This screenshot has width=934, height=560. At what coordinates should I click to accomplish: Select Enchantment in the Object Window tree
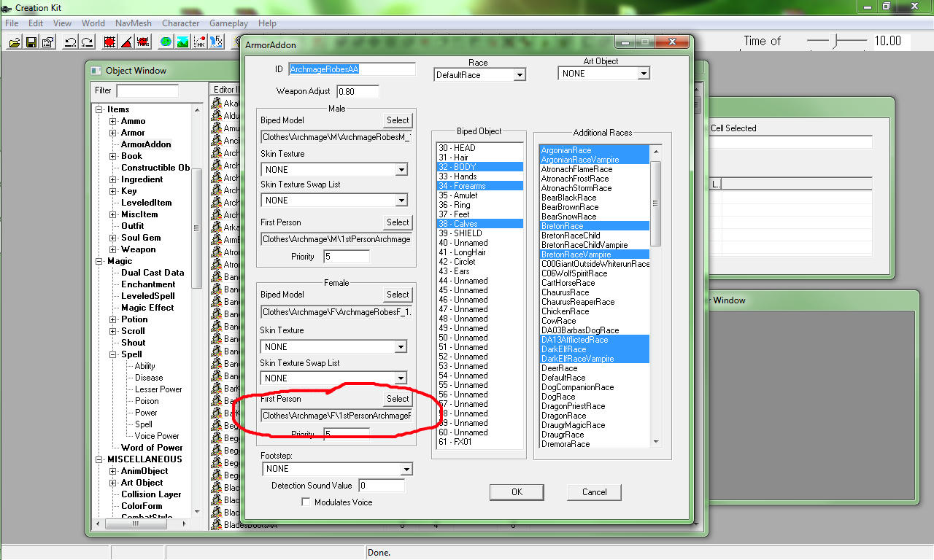(x=148, y=284)
